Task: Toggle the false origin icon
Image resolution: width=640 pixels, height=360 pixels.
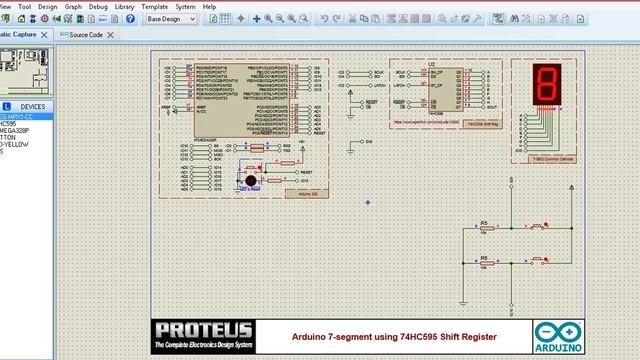Action: pos(241,19)
